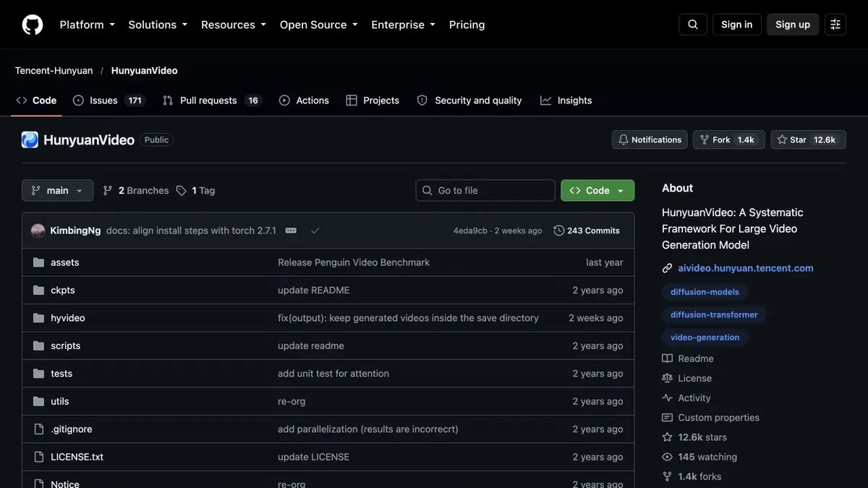The width and height of the screenshot is (868, 488).
Task: Click the Go to file search field
Action: (485, 191)
